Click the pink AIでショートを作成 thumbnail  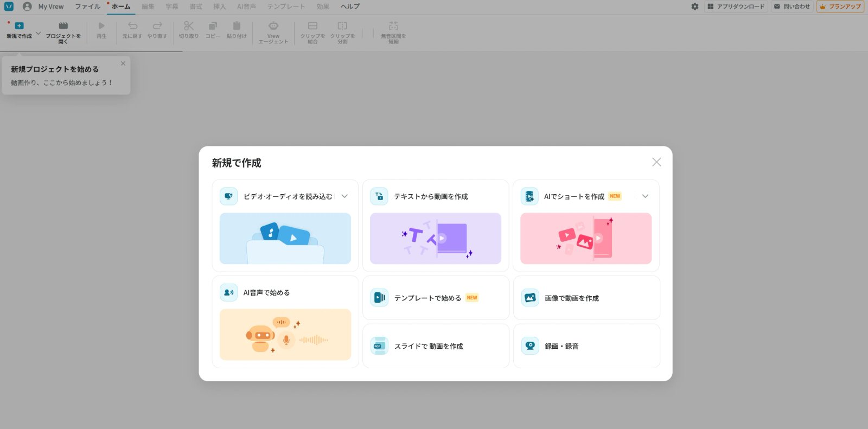coord(586,239)
